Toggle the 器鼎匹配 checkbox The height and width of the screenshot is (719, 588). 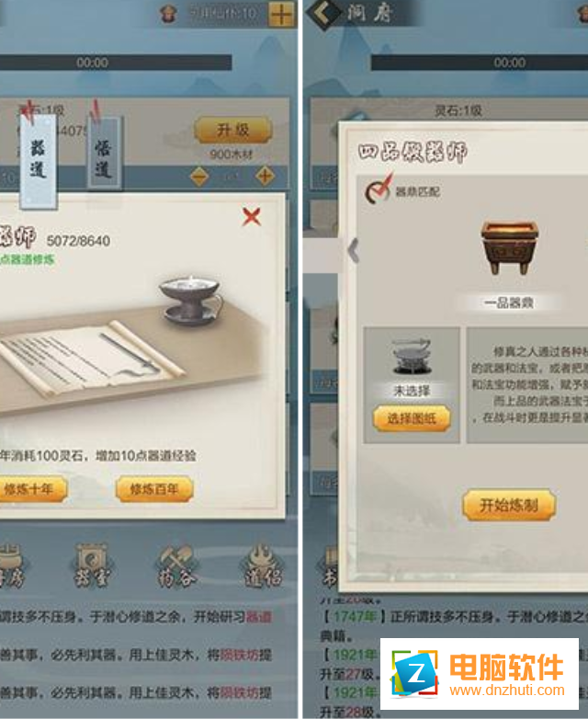(x=379, y=190)
